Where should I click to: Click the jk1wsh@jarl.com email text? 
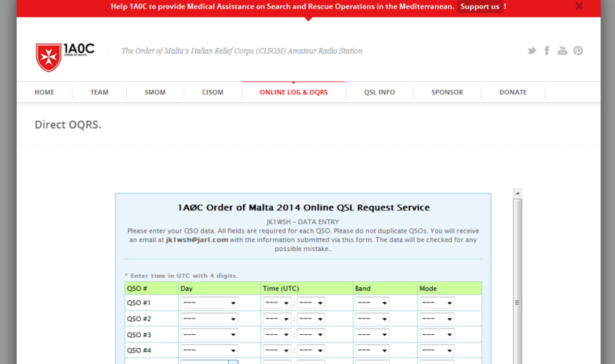pyautogui.click(x=197, y=240)
